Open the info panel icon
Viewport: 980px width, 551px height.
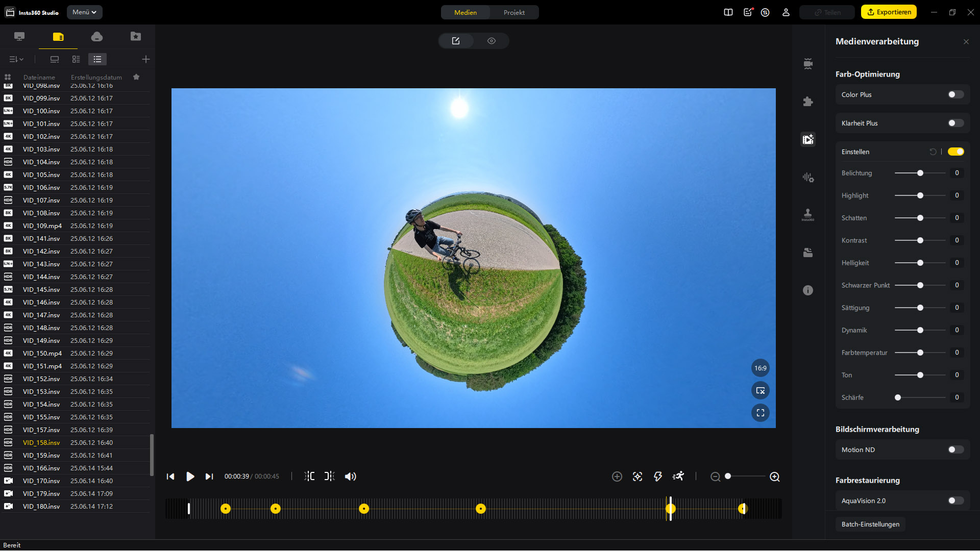click(807, 290)
